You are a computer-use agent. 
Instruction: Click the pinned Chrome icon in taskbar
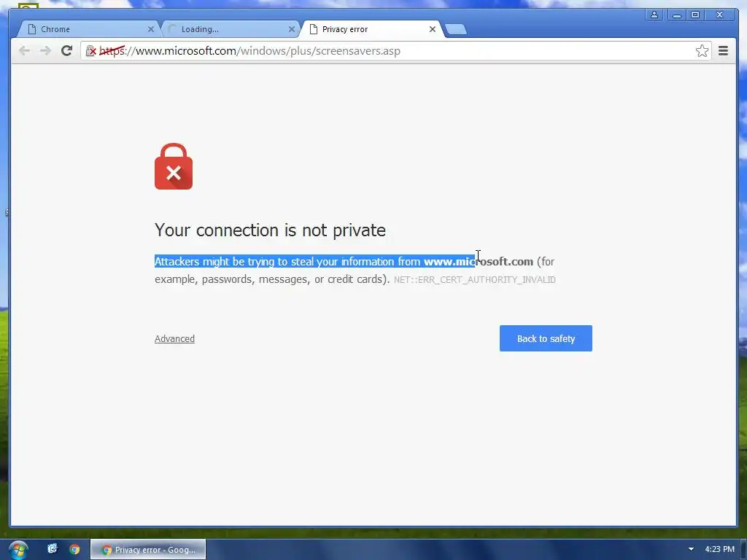pos(74,549)
